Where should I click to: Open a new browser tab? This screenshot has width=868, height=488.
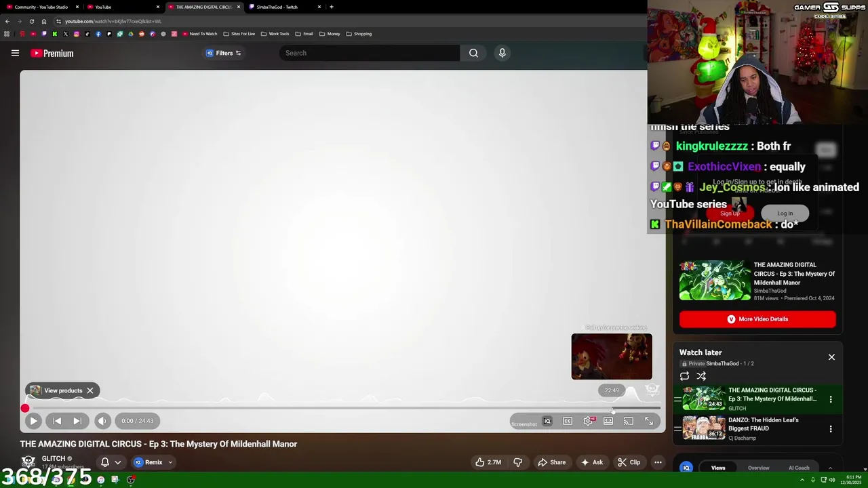click(331, 7)
